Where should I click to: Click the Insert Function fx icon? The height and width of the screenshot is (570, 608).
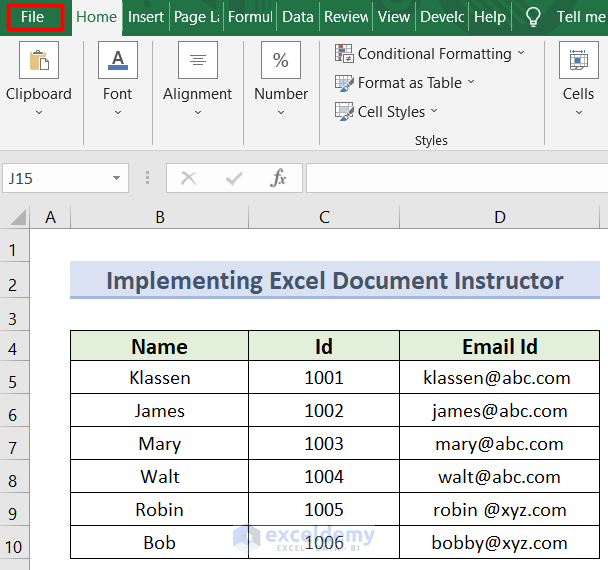[278, 178]
